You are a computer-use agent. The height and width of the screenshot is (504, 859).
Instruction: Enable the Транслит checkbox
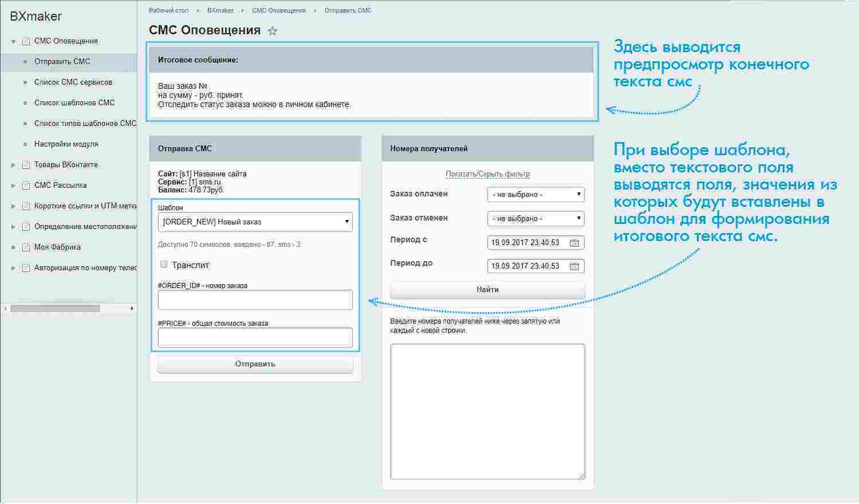coord(164,265)
